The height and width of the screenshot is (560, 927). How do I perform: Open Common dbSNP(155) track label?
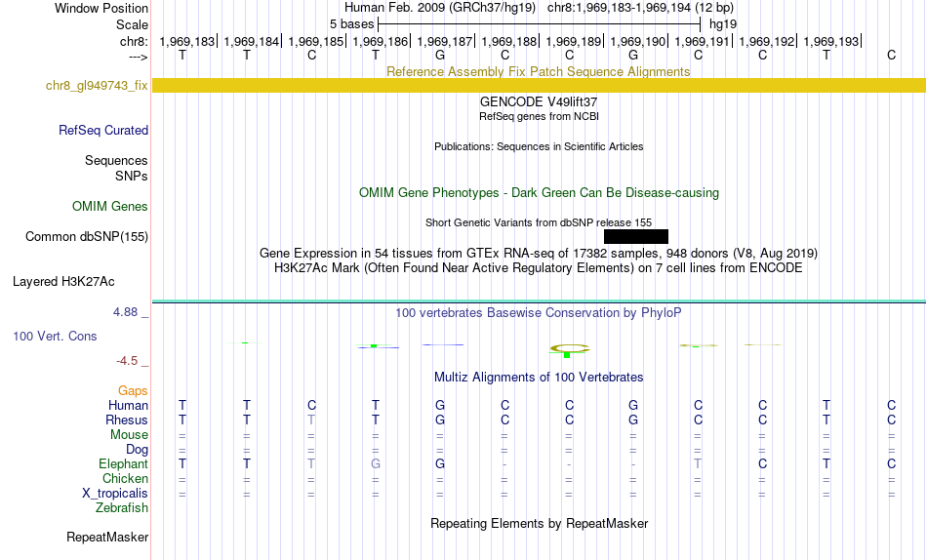coord(87,236)
